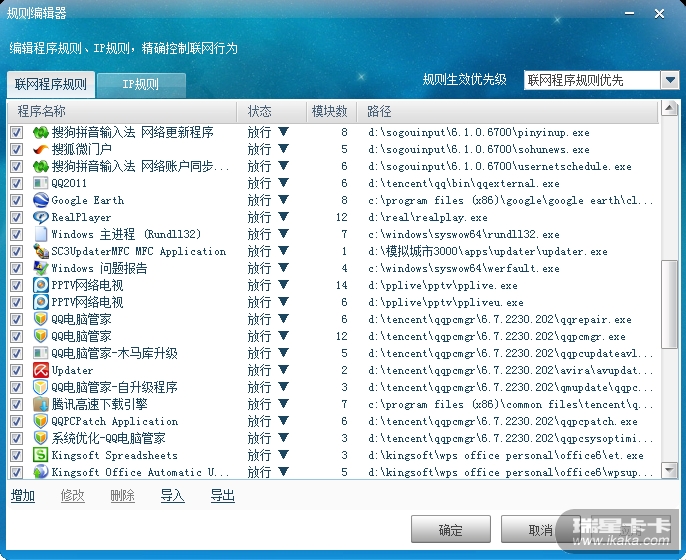686x560 pixels.
Task: Click PPTV icon in ppliveu.exe row
Action: (x=41, y=302)
